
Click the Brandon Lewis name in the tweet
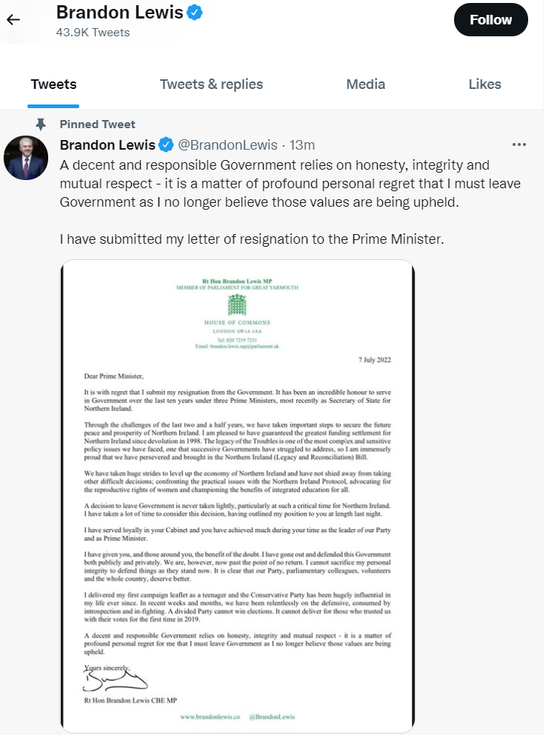pyautogui.click(x=107, y=144)
